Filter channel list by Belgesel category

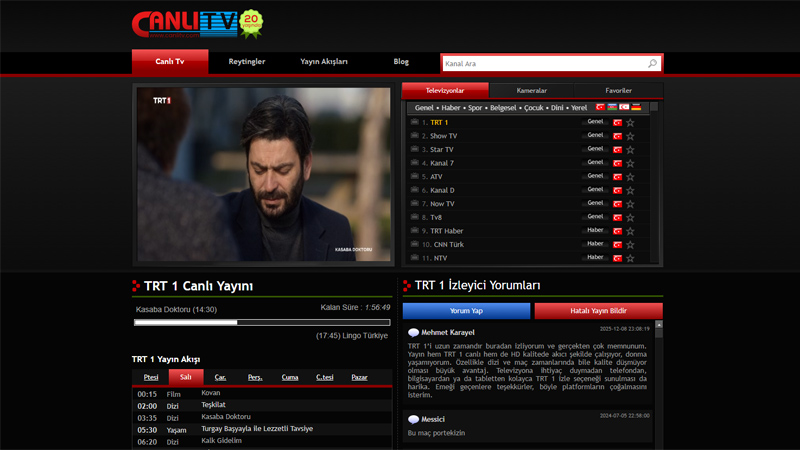click(x=503, y=108)
